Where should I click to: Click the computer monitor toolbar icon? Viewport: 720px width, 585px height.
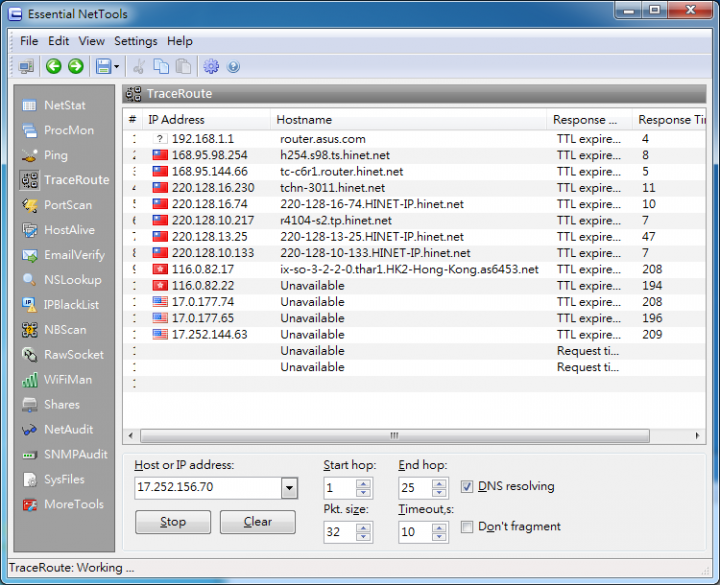[26, 67]
